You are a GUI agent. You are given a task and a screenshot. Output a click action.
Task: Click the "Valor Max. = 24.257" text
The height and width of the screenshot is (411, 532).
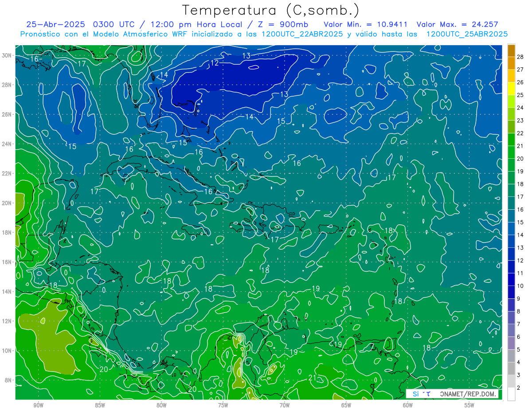click(x=458, y=24)
